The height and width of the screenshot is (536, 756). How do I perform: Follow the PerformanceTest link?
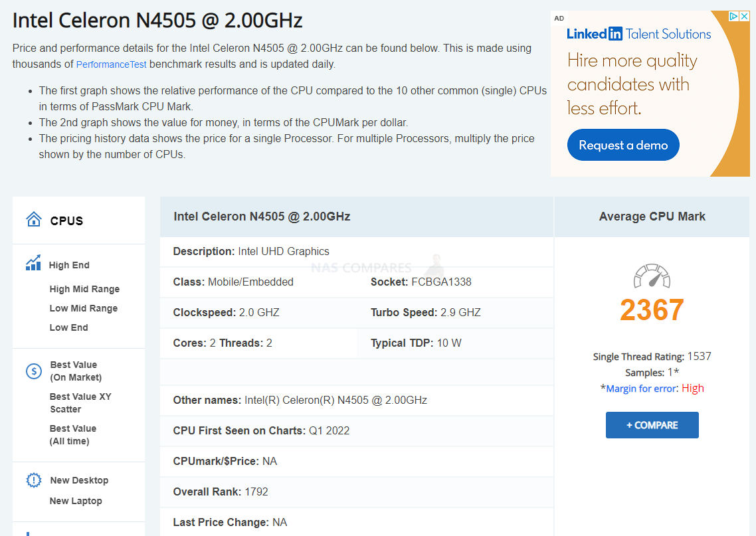pos(112,64)
